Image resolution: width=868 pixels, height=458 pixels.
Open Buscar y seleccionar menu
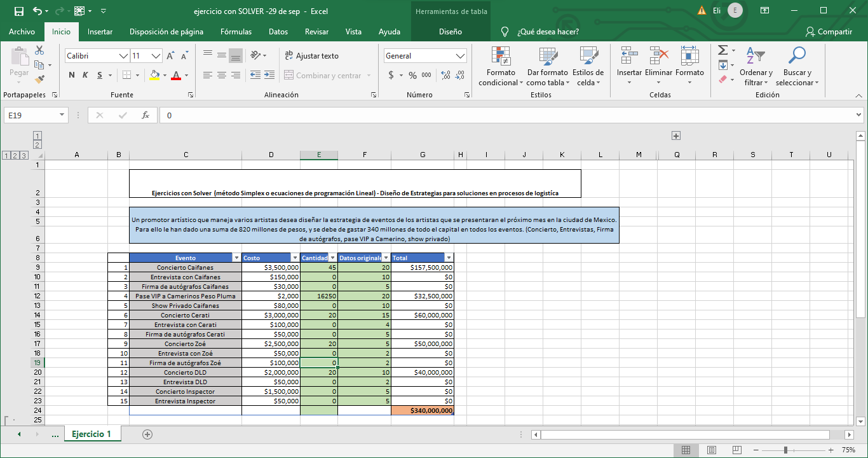coord(797,66)
